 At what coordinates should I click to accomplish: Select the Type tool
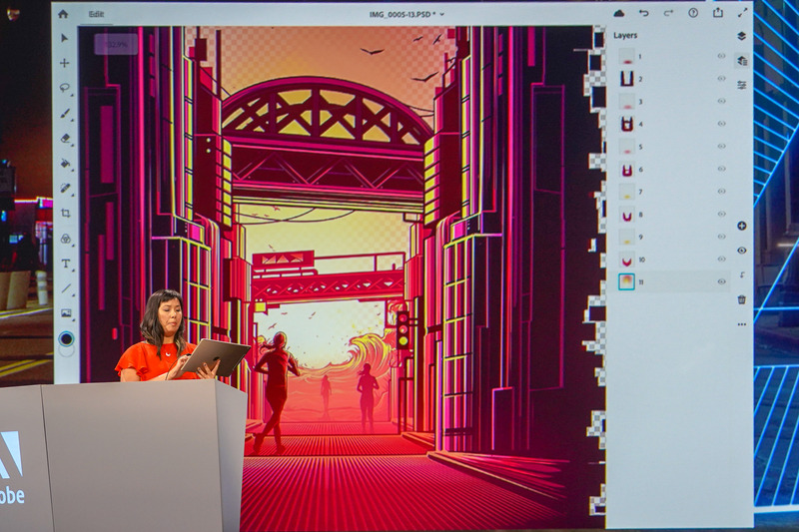pos(66,264)
